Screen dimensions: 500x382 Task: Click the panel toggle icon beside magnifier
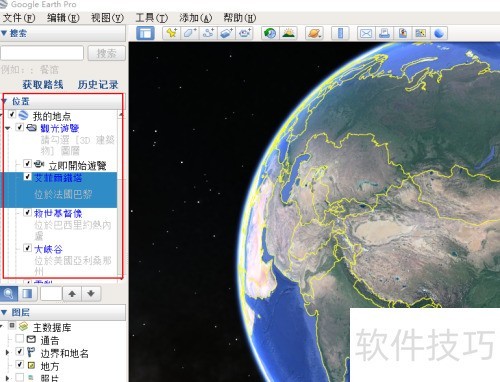click(x=27, y=294)
